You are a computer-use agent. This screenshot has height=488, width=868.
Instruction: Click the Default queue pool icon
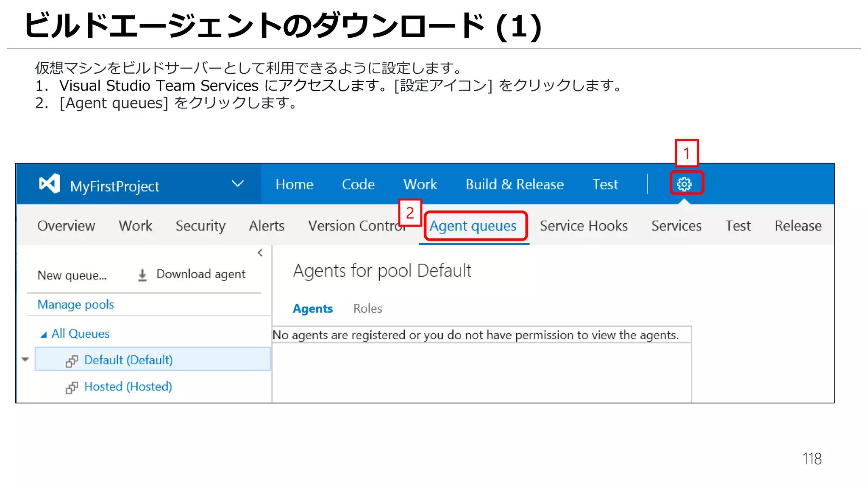coord(72,361)
